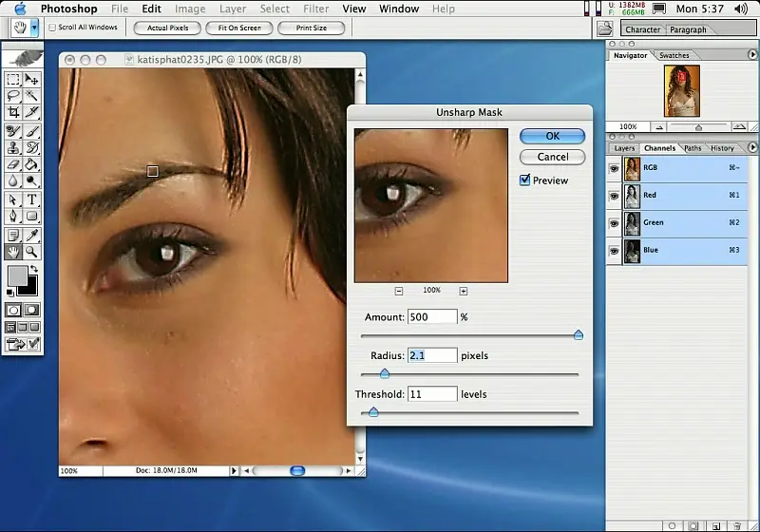Open the Navigator palette flyout menu
The width and height of the screenshot is (760, 532).
point(752,55)
